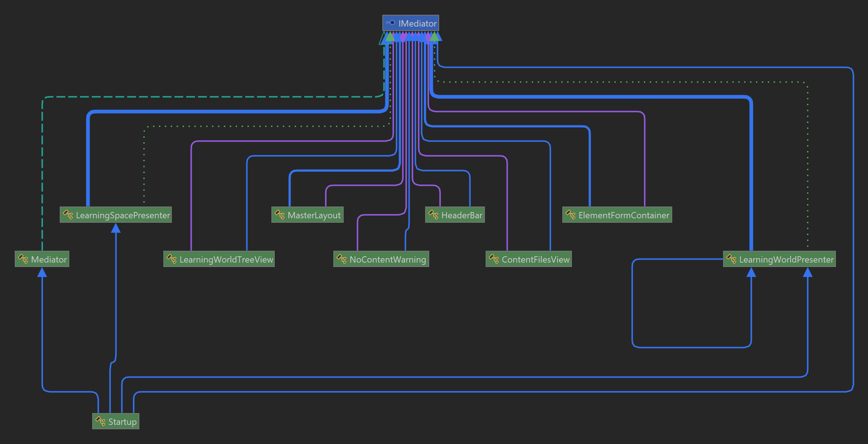Select the NoContentWarning node
Viewport: 868px width, 444px height.
pyautogui.click(x=388, y=259)
